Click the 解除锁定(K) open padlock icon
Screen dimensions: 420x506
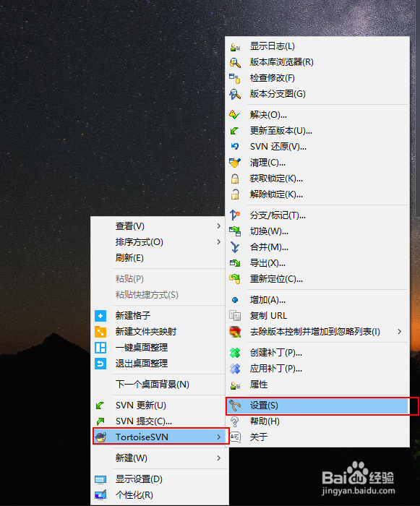point(235,194)
